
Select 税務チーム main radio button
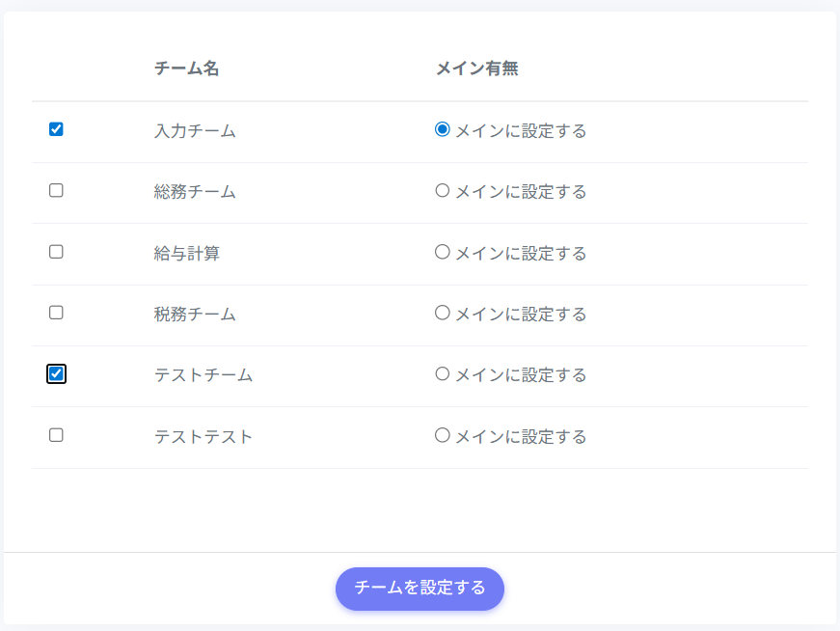tap(443, 313)
